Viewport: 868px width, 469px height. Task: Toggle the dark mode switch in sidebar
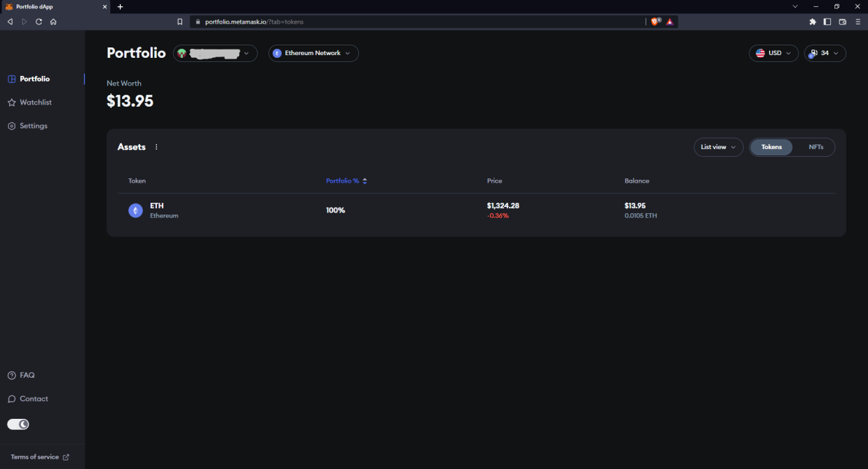(x=17, y=424)
